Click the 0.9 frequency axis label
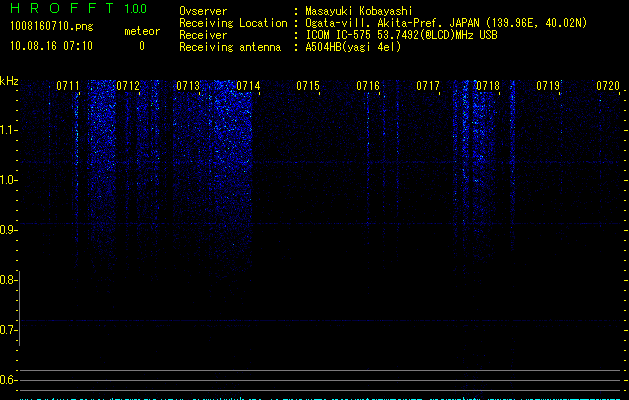Screen dimensions: 629x400 (x=8, y=230)
